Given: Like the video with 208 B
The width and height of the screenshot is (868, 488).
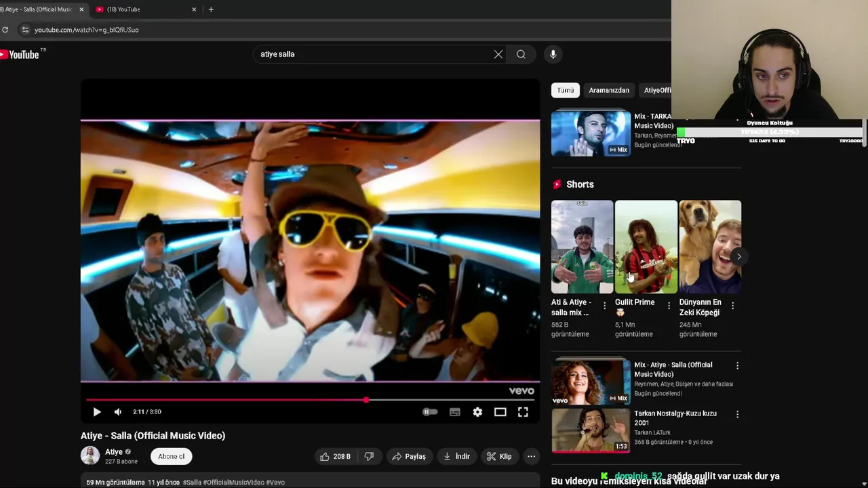Looking at the screenshot, I should point(335,457).
